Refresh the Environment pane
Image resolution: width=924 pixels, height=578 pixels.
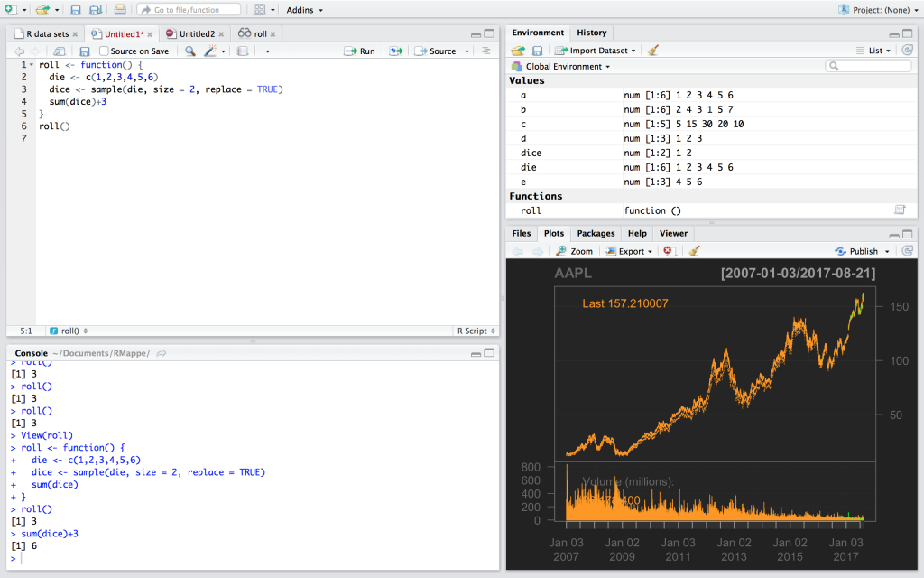(908, 51)
